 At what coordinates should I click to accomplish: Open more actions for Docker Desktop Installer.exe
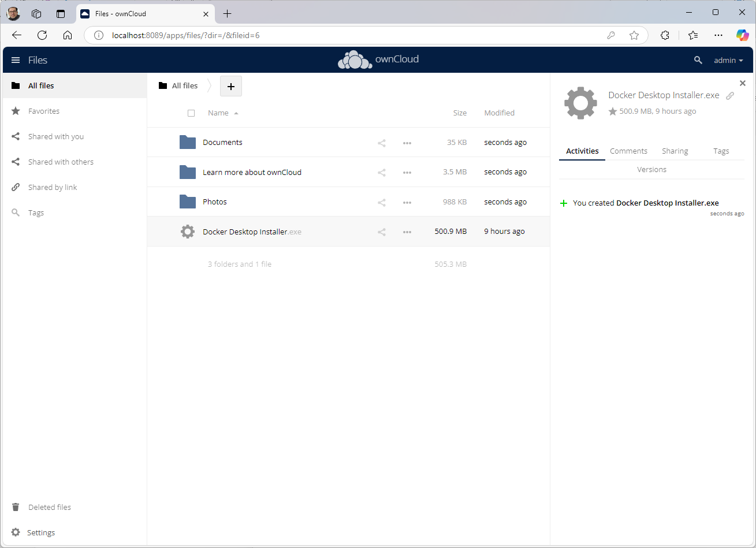407,232
